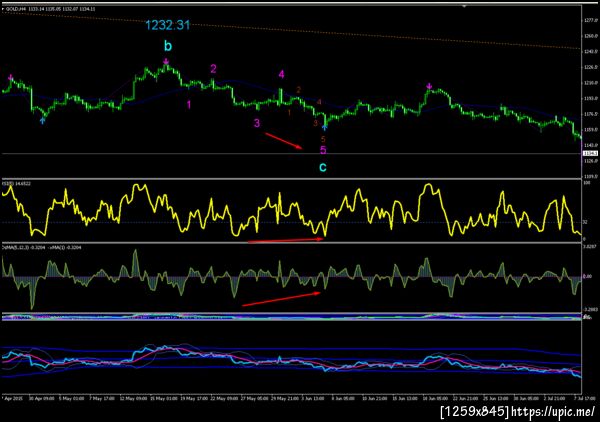The width and height of the screenshot is (600, 422).
Task: Click the magenta sell arrow above wave b peak
Action: coord(166,61)
